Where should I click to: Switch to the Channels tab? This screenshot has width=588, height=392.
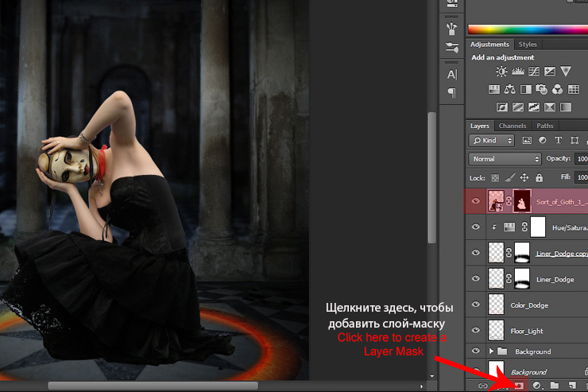click(513, 126)
